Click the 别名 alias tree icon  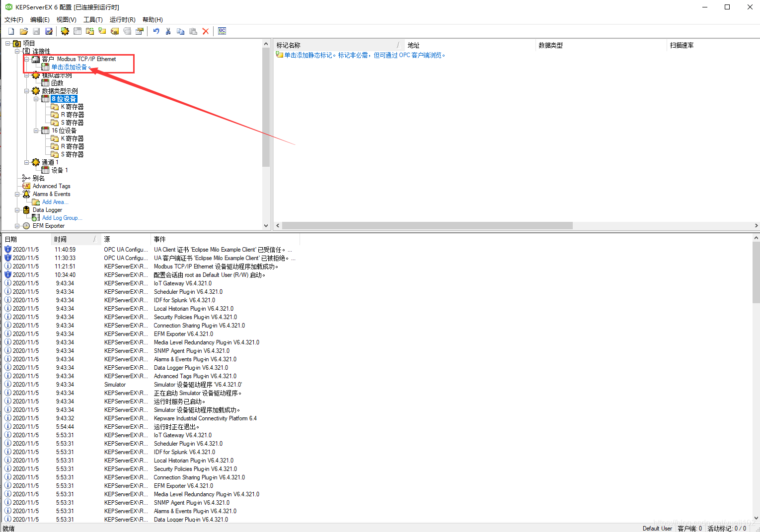click(x=26, y=178)
